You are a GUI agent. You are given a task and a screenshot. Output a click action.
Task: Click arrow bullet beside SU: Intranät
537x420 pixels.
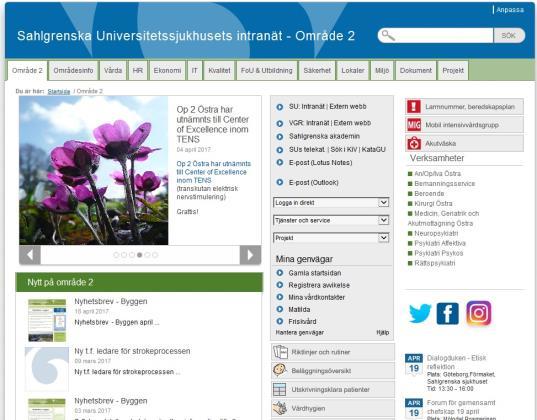click(280, 107)
